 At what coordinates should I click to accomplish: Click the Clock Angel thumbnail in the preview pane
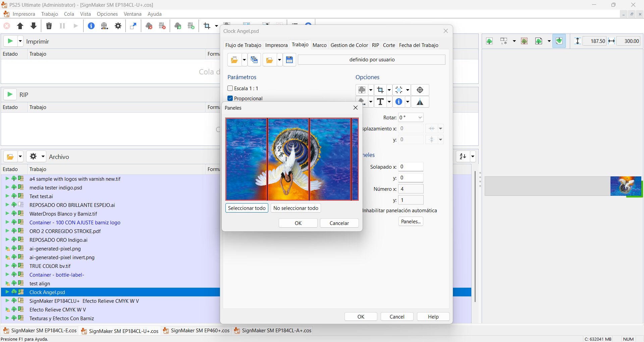pos(625,186)
